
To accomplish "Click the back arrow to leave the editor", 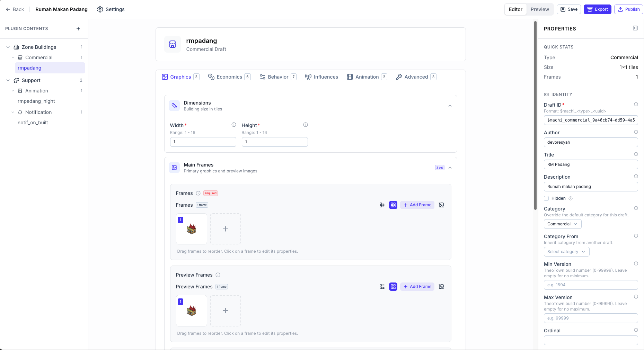I will click(x=8, y=9).
